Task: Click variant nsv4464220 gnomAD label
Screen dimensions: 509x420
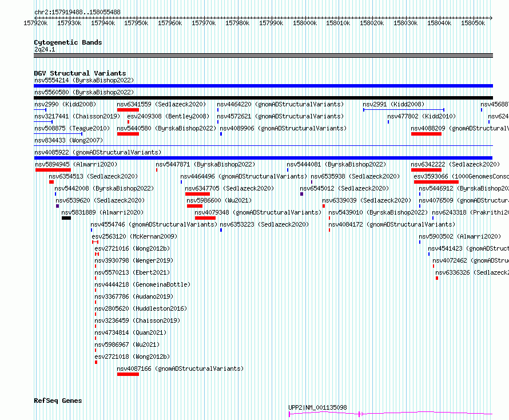Action: 280,104
